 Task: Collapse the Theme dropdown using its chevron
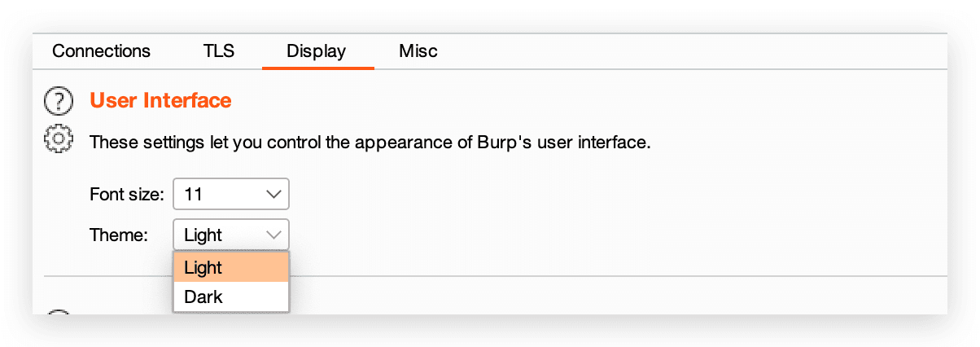(x=273, y=235)
